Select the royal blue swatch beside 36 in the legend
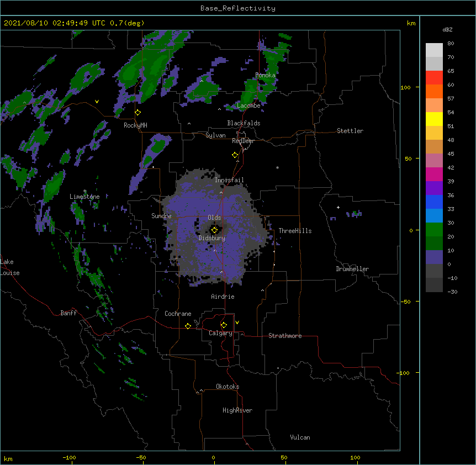Image resolution: width=476 pixels, height=465 pixels. tap(434, 202)
